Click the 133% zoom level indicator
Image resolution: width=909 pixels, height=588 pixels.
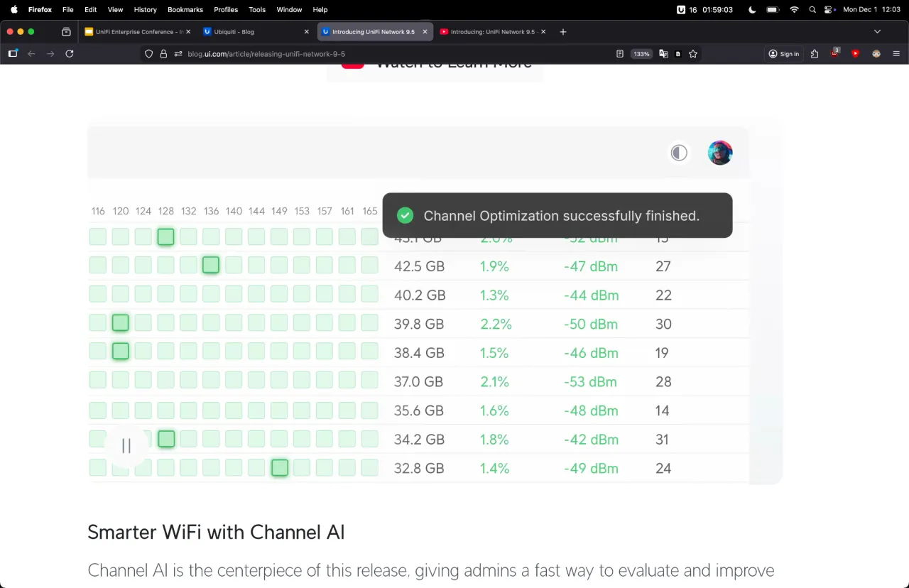click(641, 53)
